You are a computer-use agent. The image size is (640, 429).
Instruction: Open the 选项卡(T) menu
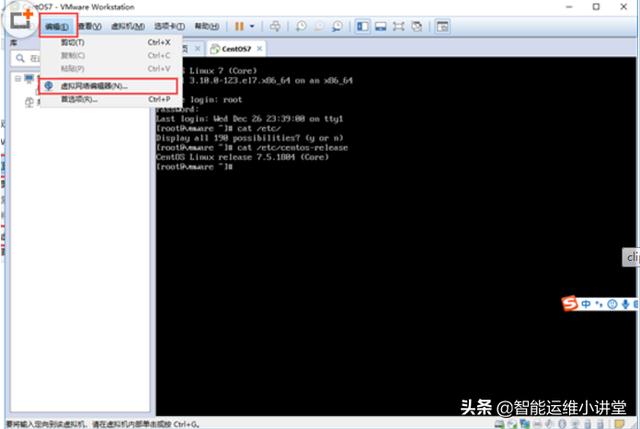(x=169, y=27)
